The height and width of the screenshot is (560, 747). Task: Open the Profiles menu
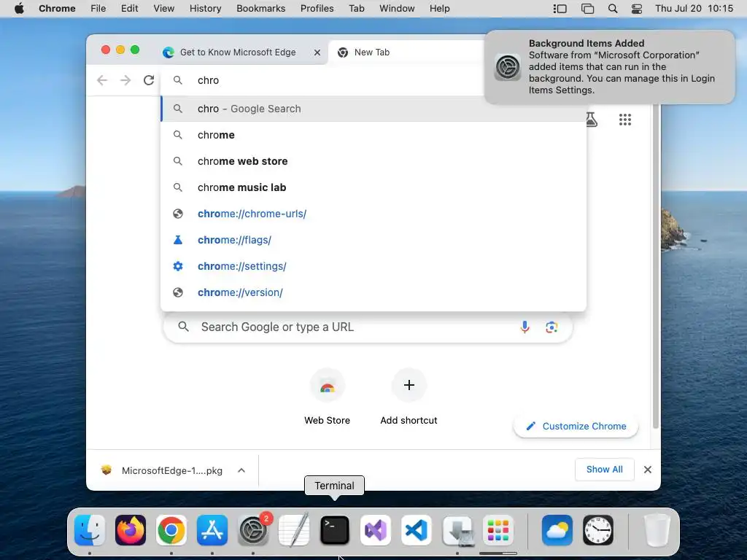point(317,9)
